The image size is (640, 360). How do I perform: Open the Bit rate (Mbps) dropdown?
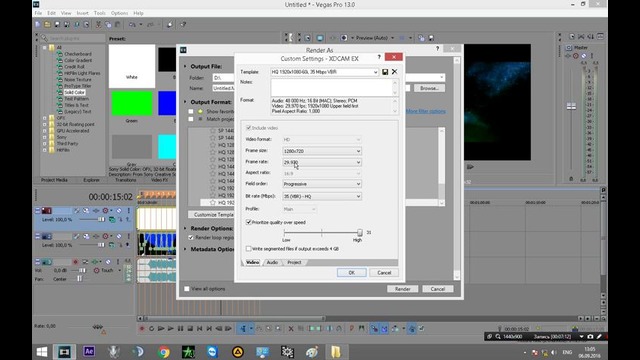click(x=322, y=196)
